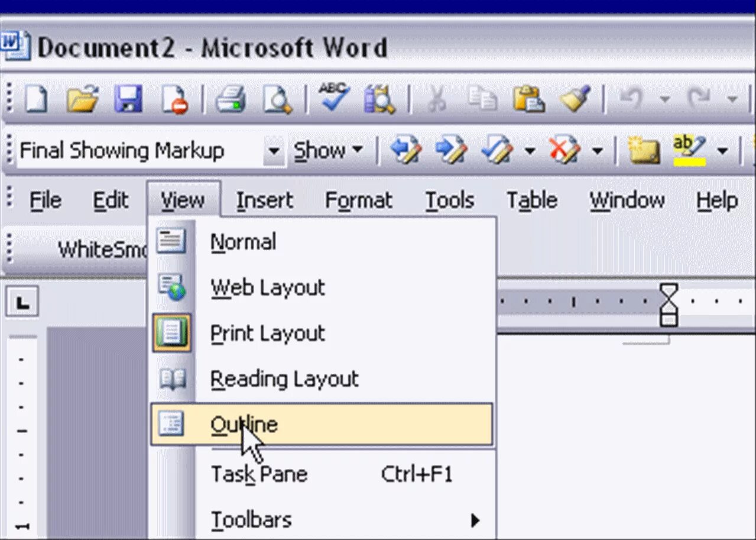Click the Cut scissors icon

pos(436,99)
